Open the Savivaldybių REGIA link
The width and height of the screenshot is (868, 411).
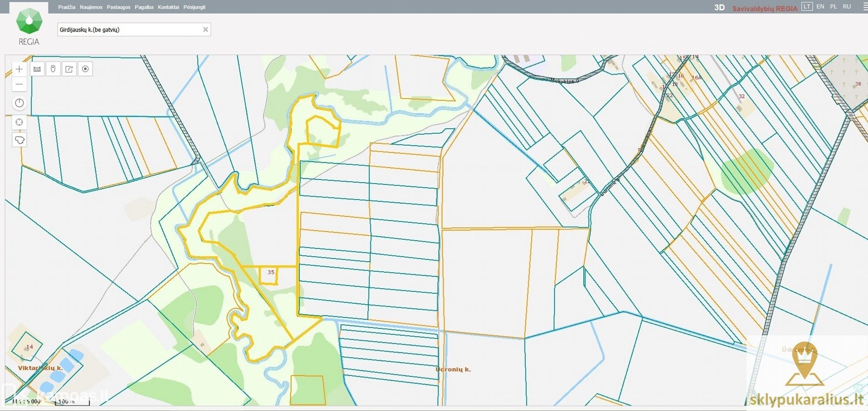pos(764,9)
